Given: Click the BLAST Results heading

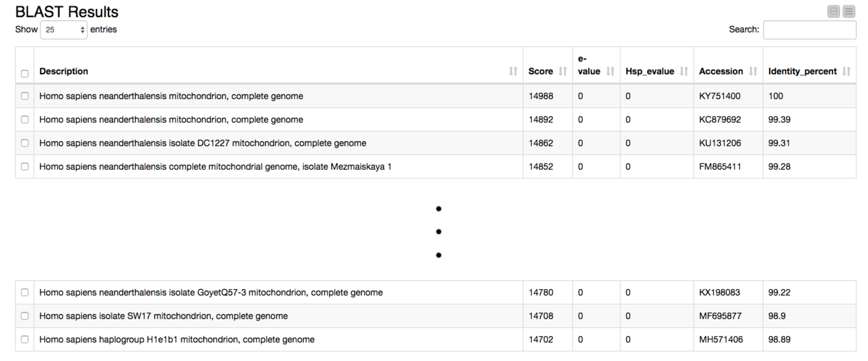Looking at the screenshot, I should 67,12.
